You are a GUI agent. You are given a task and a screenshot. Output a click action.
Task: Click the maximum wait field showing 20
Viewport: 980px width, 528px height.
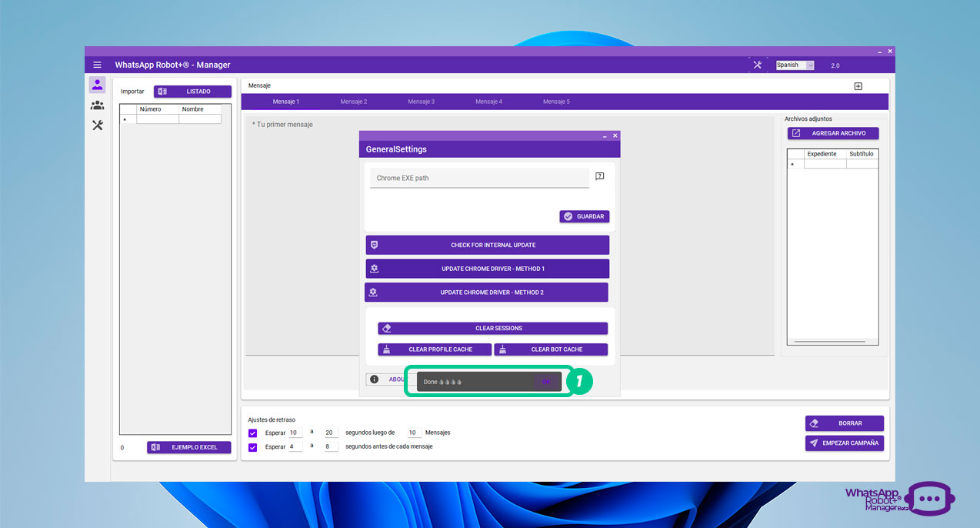332,433
